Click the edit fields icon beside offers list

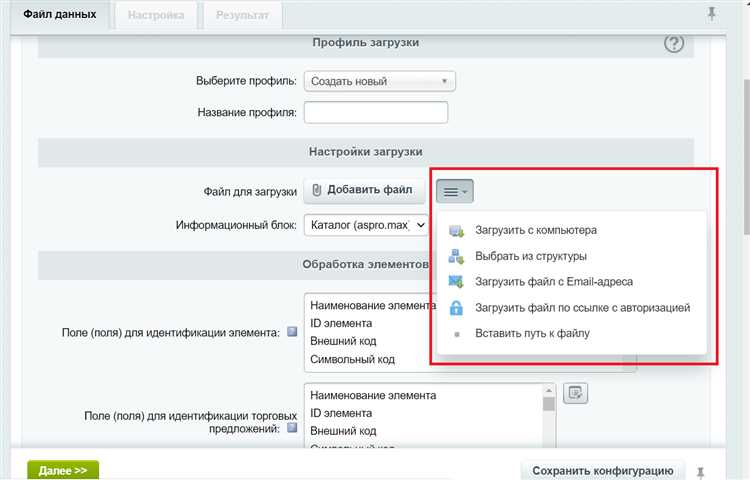coord(575,393)
